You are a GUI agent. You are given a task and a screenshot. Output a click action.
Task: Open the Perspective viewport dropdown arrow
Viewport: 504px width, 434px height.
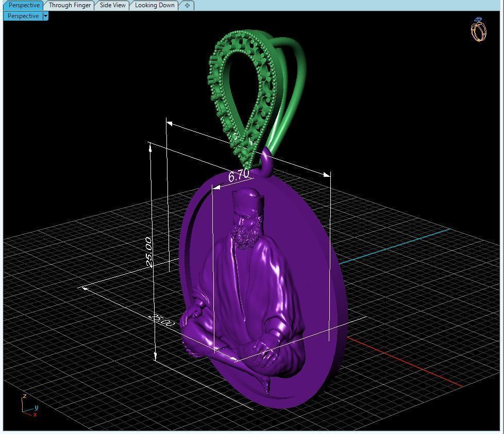coord(45,16)
